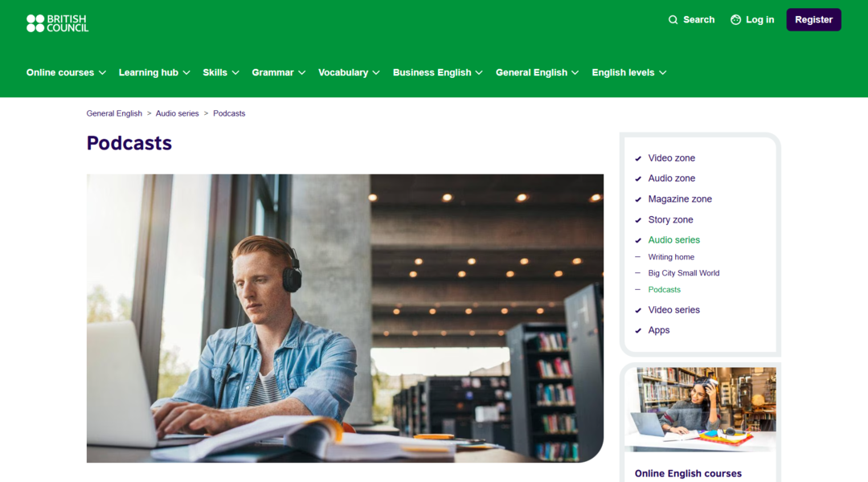
Task: Go to General English breadcrumb link
Action: [x=114, y=113]
